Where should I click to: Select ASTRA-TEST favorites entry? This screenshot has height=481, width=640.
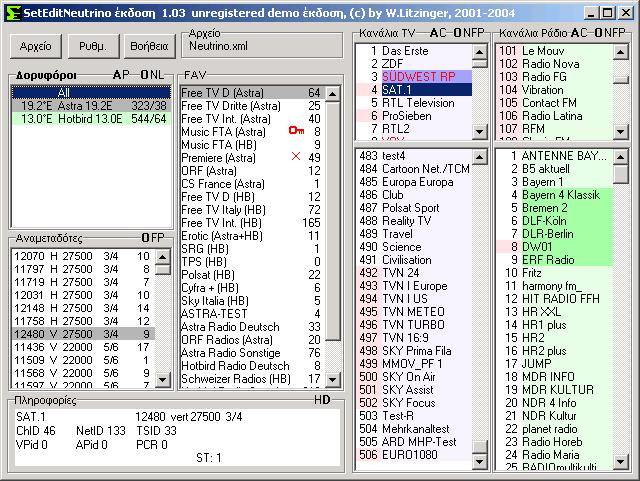coord(252,314)
